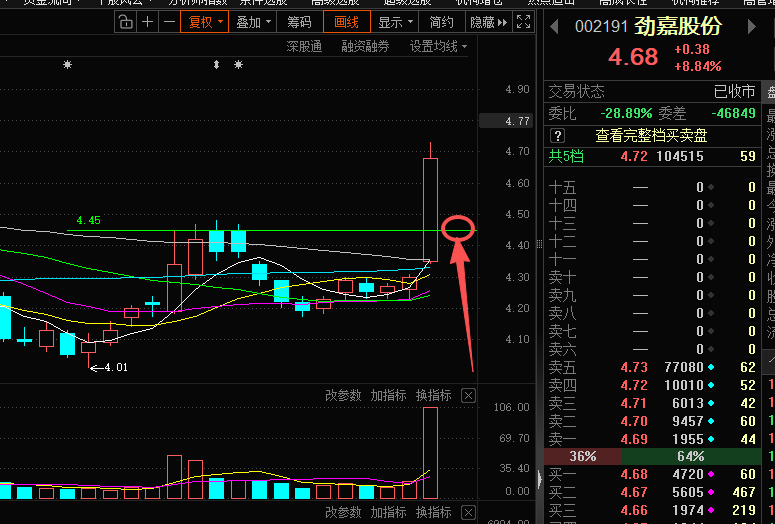
Task: Click 买二 price 4.67
Action: coord(634,492)
